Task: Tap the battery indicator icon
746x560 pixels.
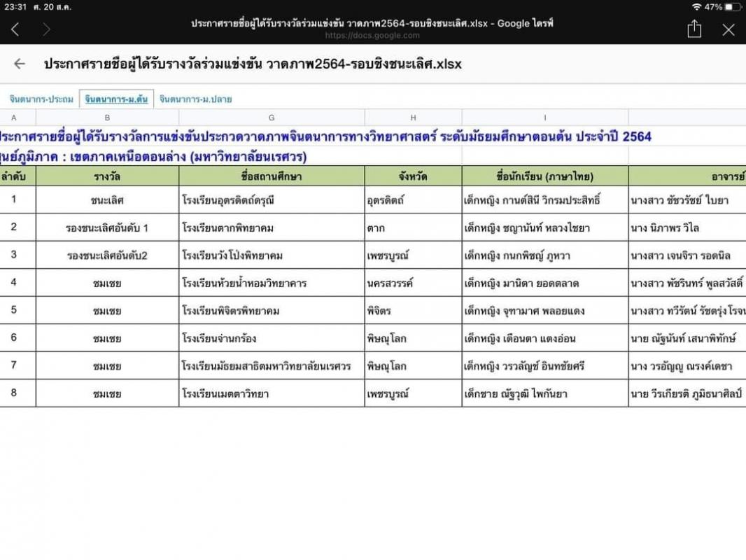Action: (x=733, y=7)
